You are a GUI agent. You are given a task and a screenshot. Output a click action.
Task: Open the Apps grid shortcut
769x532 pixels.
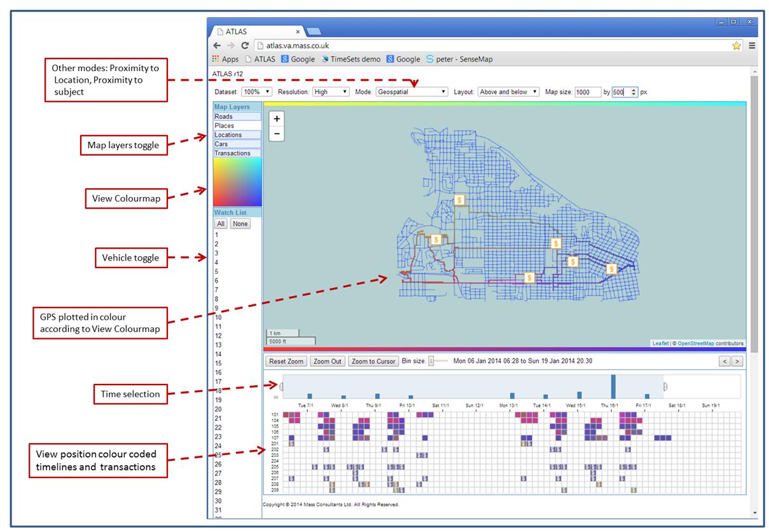pos(225,59)
